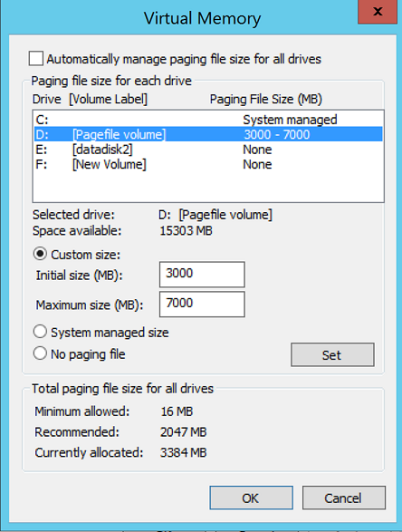Close the Virtual Memory dialog

(x=378, y=12)
